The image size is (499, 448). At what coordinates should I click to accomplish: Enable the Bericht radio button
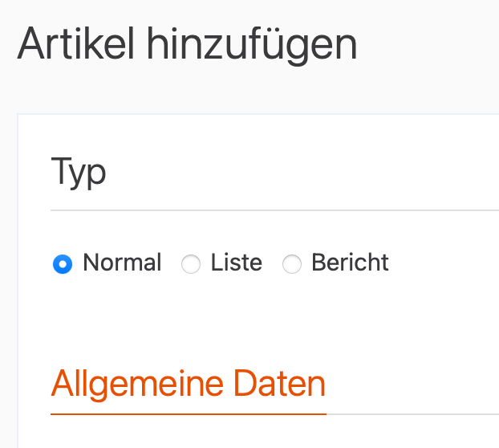point(292,263)
